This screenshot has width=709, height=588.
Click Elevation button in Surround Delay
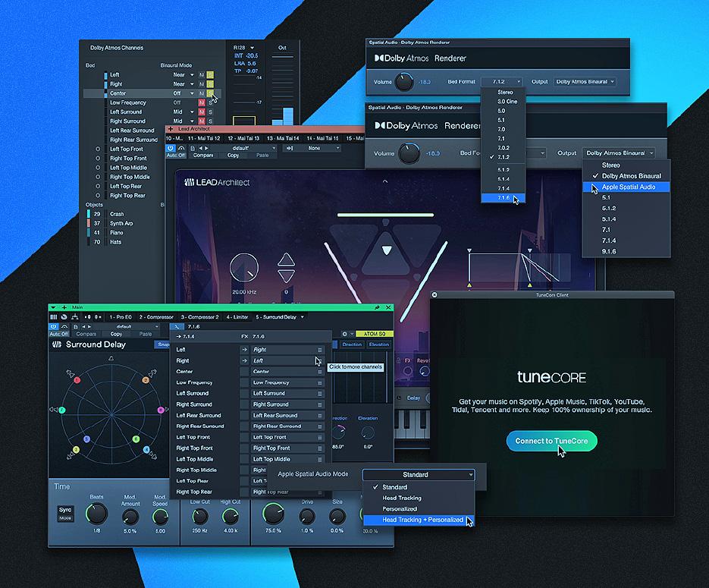pos(379,344)
